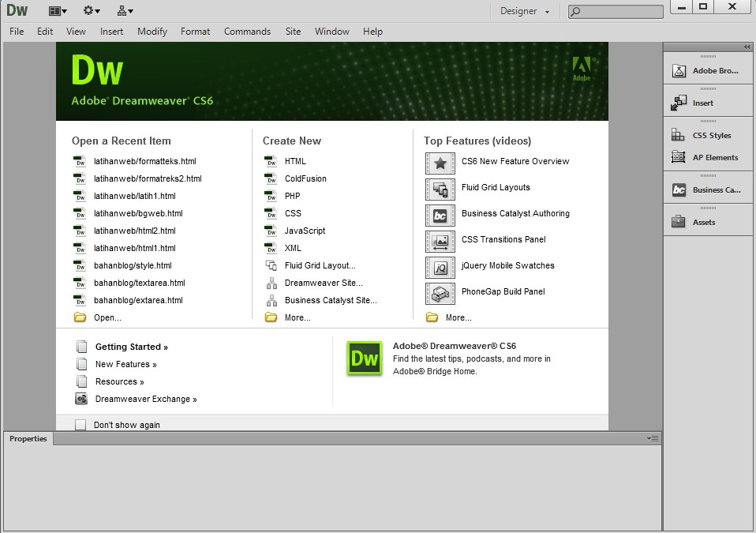This screenshot has height=533, width=756.
Task: Click the Adobe logo in the banner
Action: pyautogui.click(x=582, y=69)
